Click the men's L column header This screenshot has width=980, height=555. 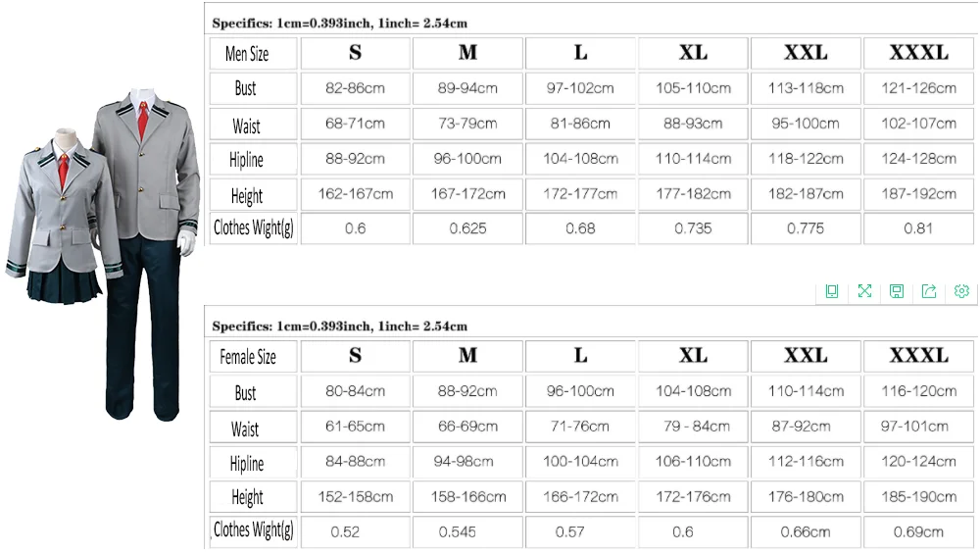click(580, 53)
